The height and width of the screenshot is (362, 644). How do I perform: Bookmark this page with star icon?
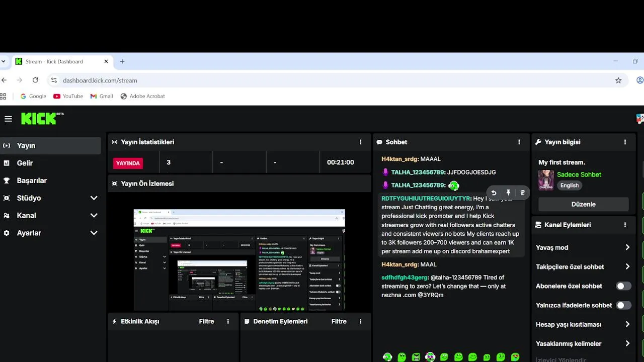tap(618, 80)
